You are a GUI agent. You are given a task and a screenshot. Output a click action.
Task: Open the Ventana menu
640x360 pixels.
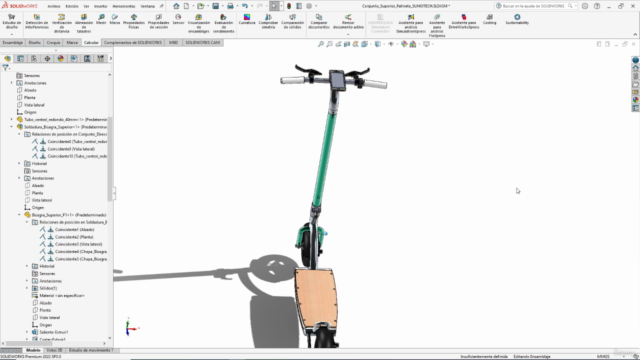tap(147, 6)
